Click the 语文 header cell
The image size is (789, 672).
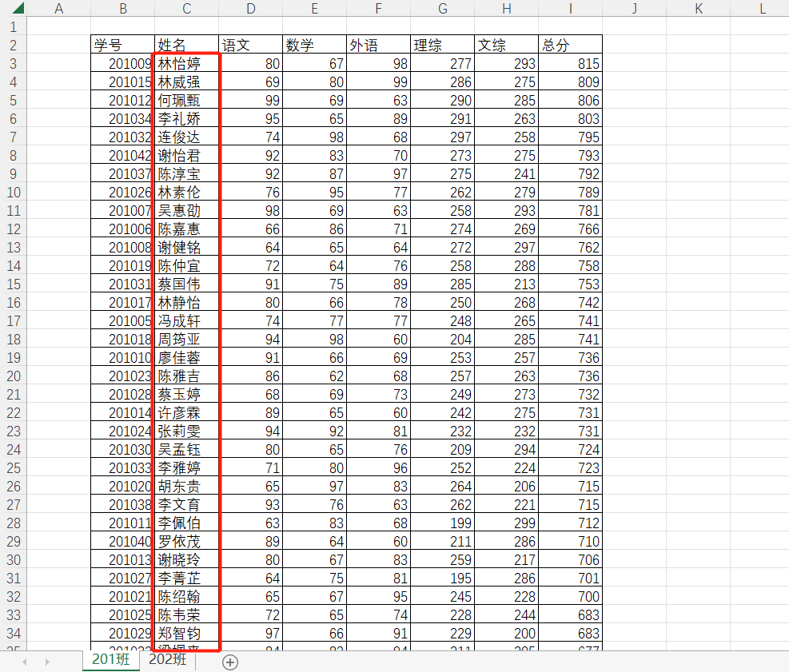coord(250,45)
